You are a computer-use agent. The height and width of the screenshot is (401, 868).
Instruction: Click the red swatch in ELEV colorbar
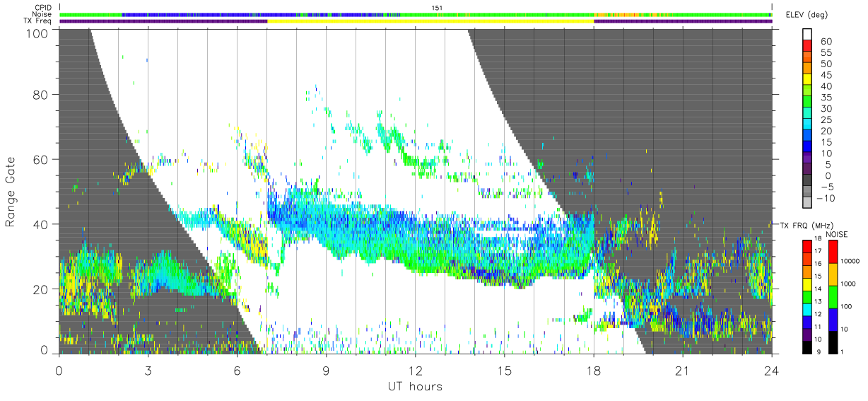point(807,45)
